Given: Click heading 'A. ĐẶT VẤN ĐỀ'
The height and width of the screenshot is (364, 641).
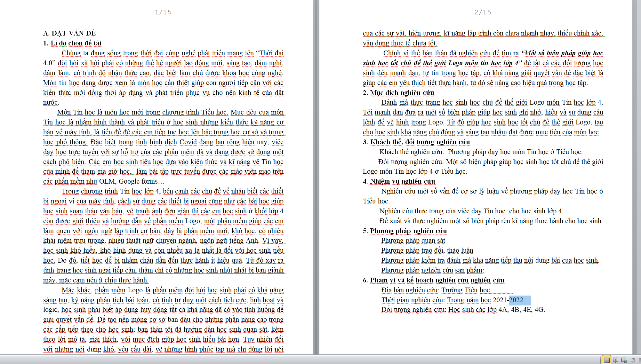Looking at the screenshot, I should coord(69,33).
